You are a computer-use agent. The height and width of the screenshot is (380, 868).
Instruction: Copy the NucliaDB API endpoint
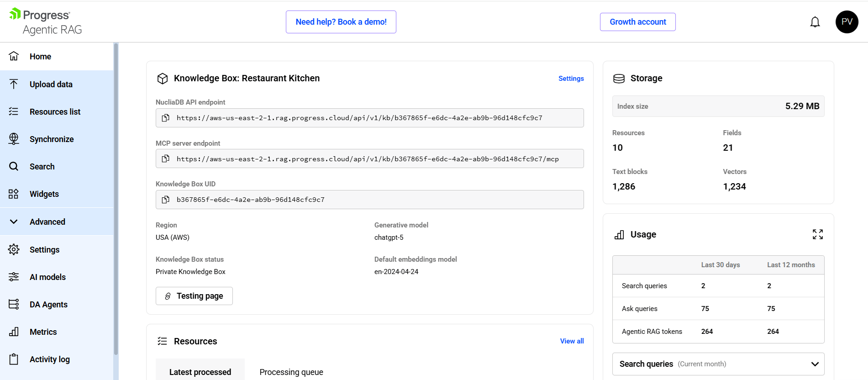(166, 118)
